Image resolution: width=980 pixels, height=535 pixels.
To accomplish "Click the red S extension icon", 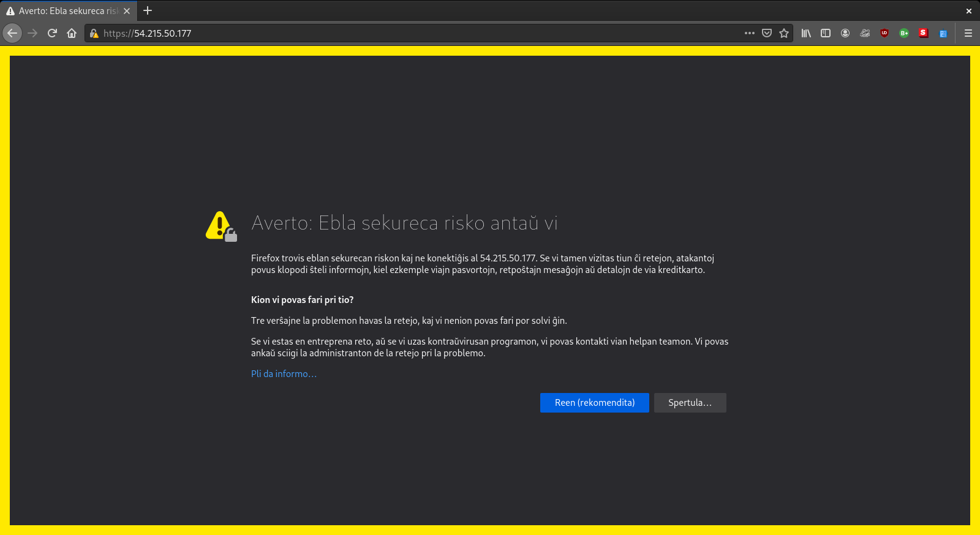I will 923,33.
